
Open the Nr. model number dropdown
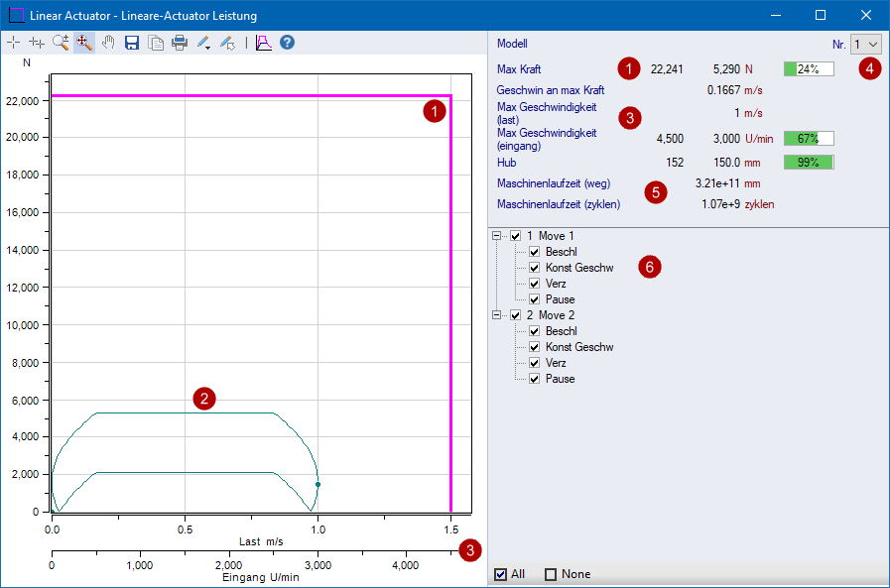[x=865, y=45]
